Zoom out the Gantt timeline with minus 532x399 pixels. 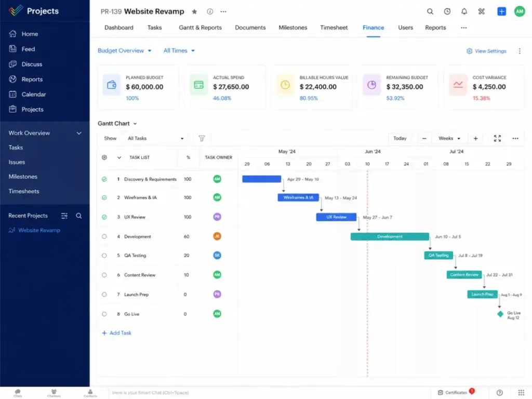424,138
